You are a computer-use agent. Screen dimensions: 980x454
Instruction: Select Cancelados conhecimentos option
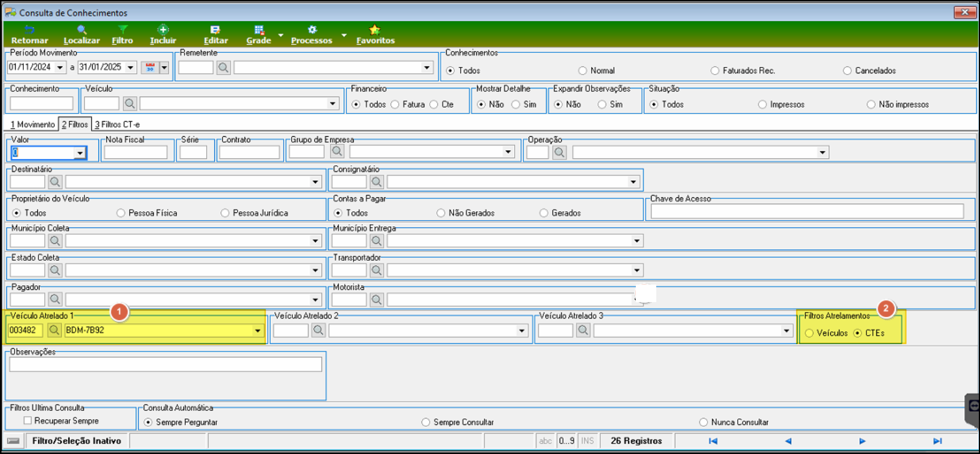point(847,70)
